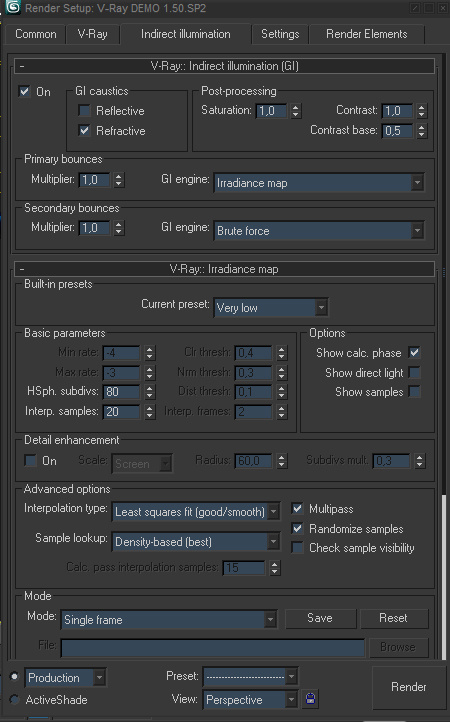Collapse the V-Ray Irradiance map rollout
Screen dimensions: 450x722
[224, 269]
